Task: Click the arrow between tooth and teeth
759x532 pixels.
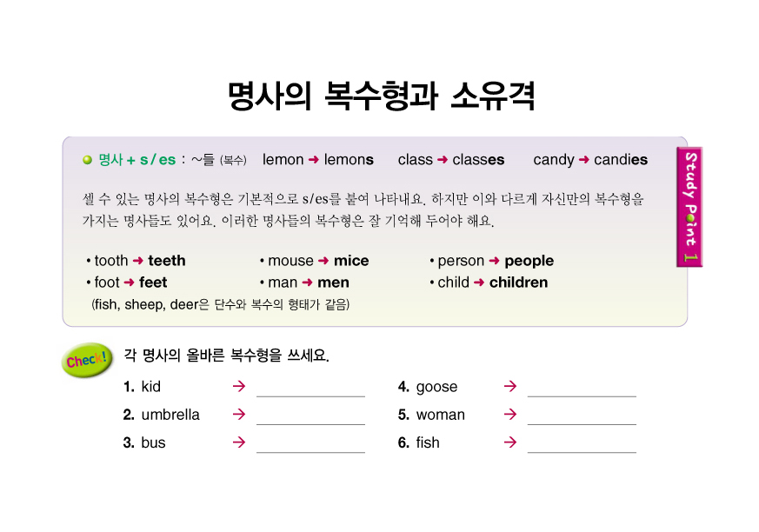Action: 137,261
